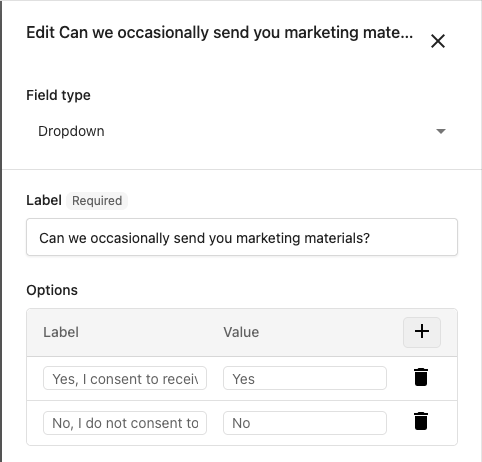
Task: Open the Field type Dropdown selector
Action: tap(242, 131)
